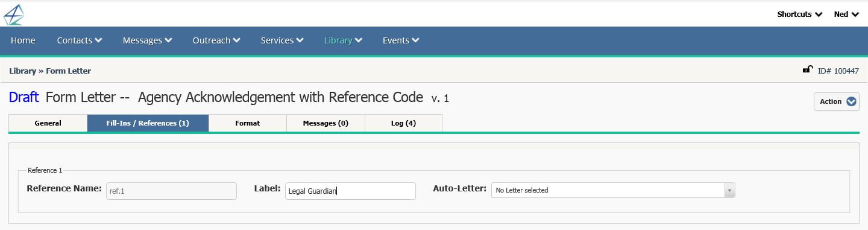
Task: Open the Auto-Letter combo box
Action: pyautogui.click(x=614, y=190)
